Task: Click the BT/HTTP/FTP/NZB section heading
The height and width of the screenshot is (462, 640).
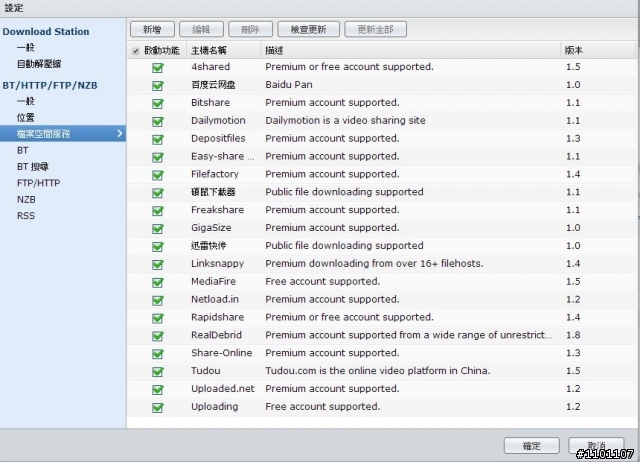Action: pyautogui.click(x=50, y=85)
